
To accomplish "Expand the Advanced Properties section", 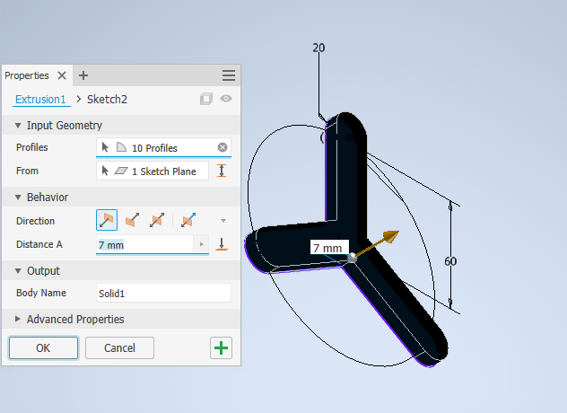I will point(17,319).
